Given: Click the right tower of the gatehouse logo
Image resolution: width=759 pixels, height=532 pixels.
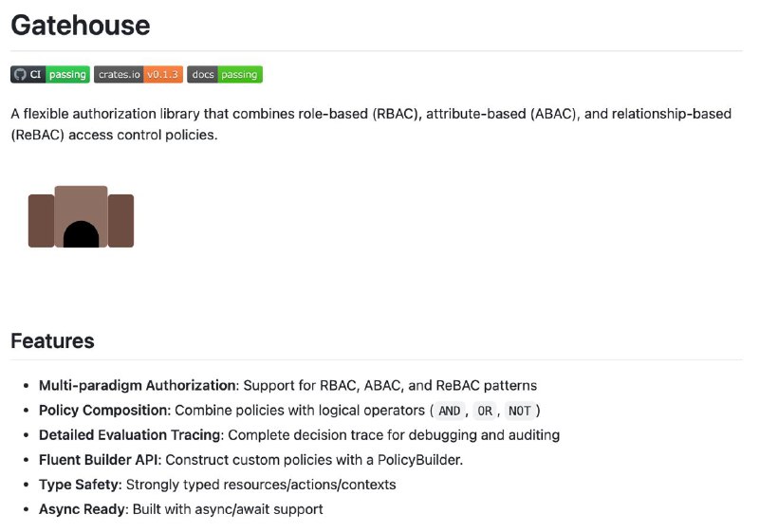Looking at the screenshot, I should coord(120,221).
